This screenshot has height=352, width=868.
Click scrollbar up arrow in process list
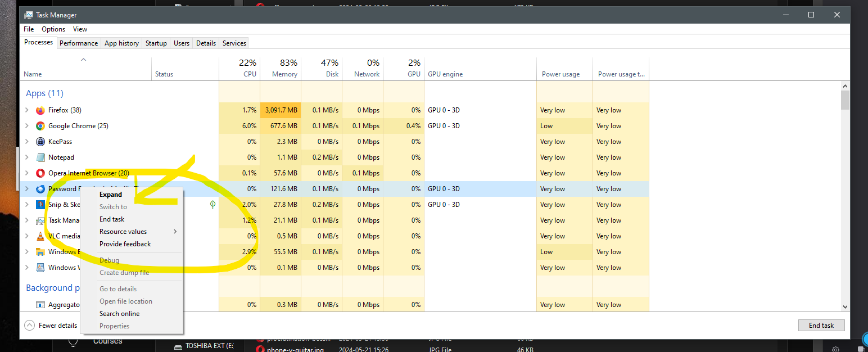coord(845,85)
